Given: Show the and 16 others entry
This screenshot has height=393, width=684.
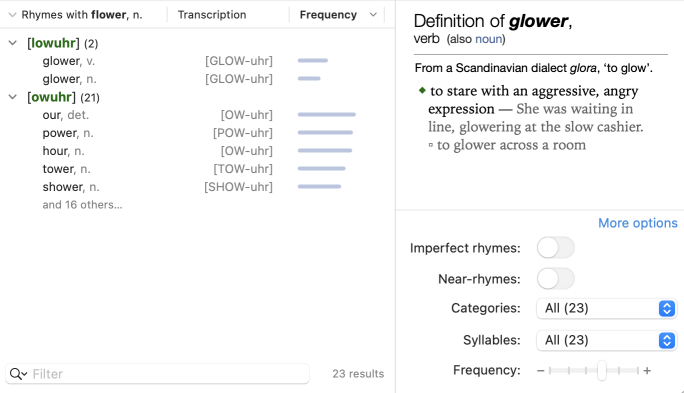Looking at the screenshot, I should coord(82,205).
